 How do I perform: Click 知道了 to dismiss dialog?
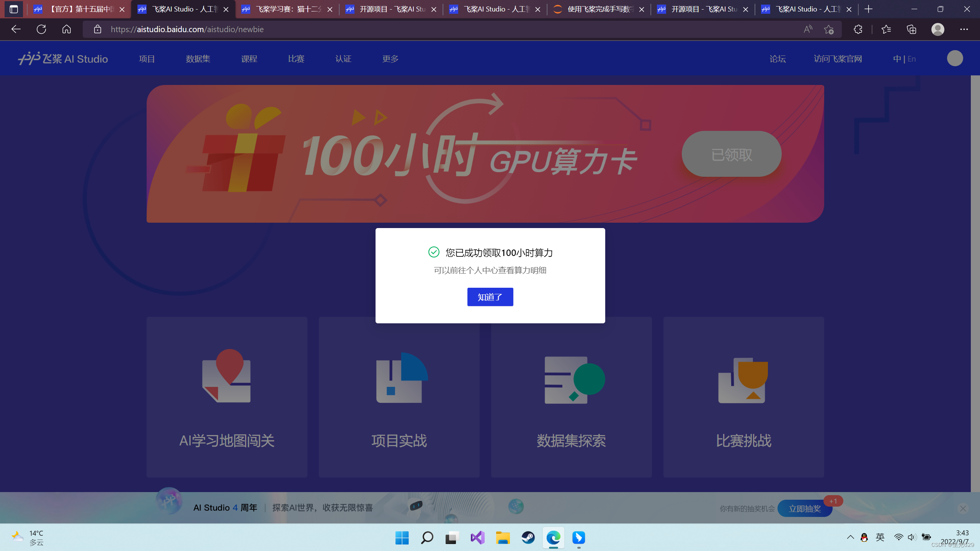coord(490,297)
